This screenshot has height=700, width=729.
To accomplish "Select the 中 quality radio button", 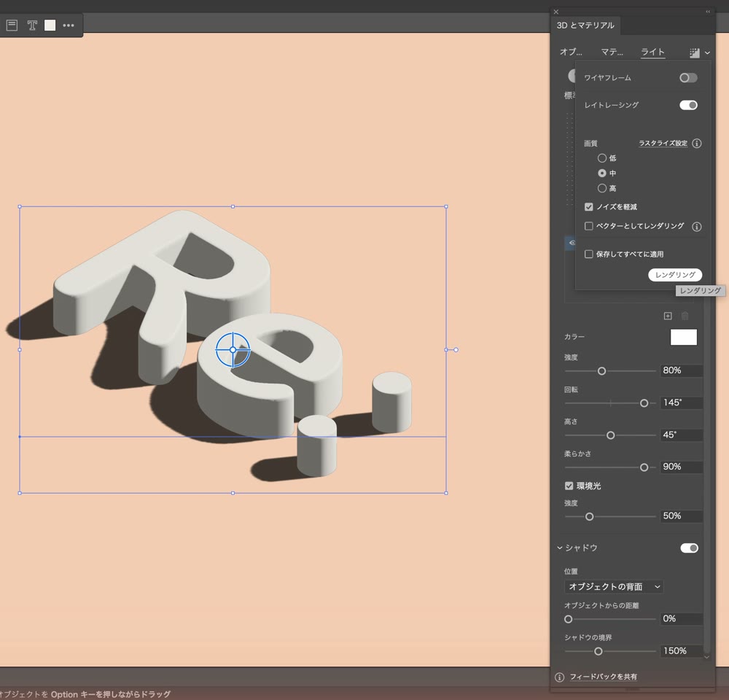I will click(602, 173).
